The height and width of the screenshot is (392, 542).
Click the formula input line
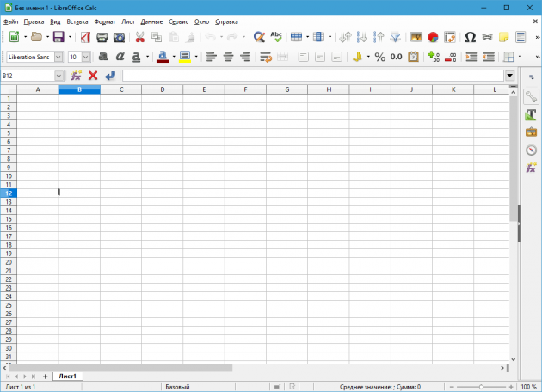pos(313,76)
